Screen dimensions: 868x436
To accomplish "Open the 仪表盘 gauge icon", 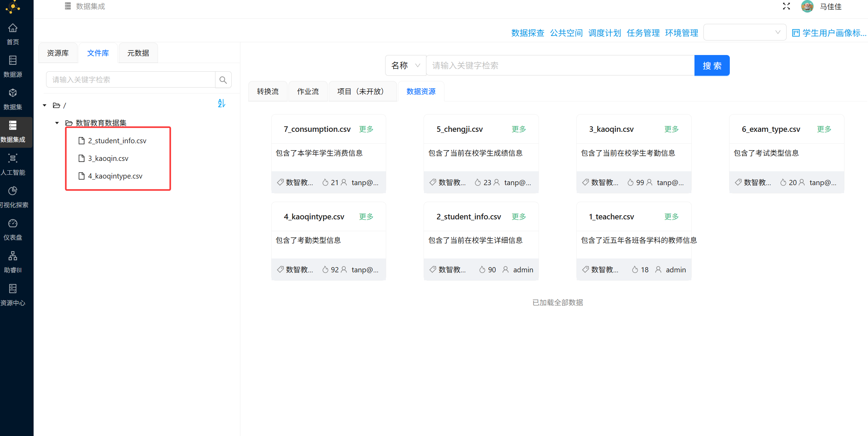I will click(x=13, y=223).
